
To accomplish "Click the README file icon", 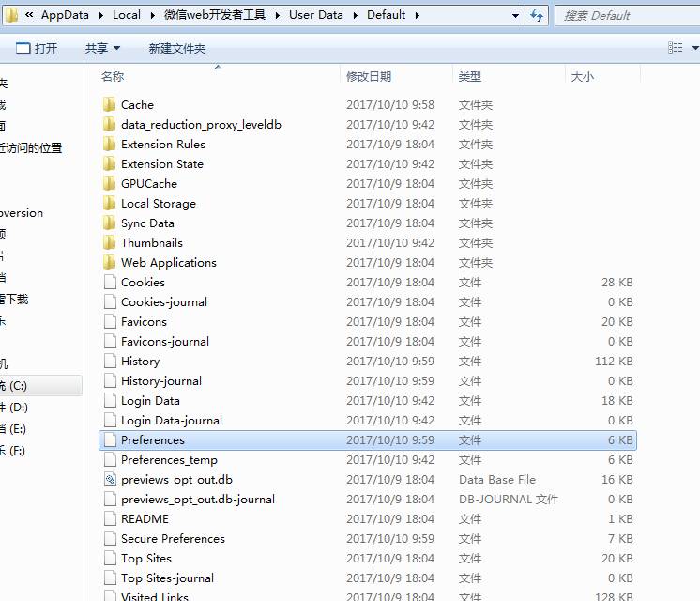I will pyautogui.click(x=110, y=518).
